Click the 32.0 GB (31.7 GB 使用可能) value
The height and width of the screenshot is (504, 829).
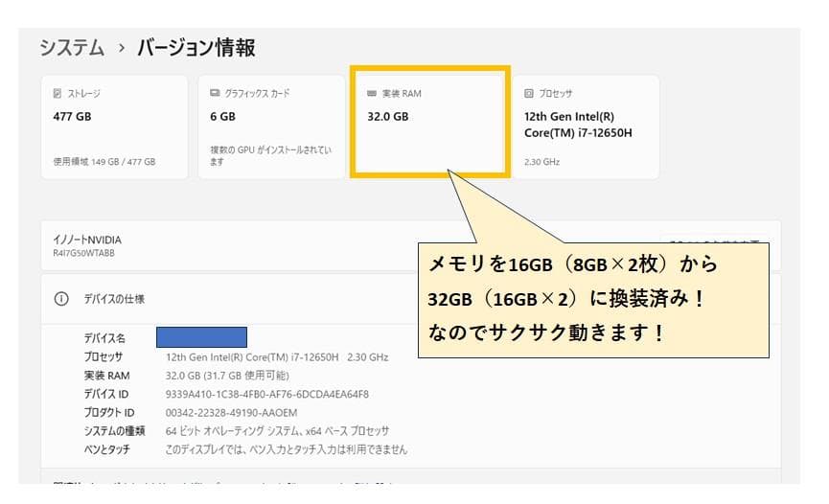pos(227,376)
